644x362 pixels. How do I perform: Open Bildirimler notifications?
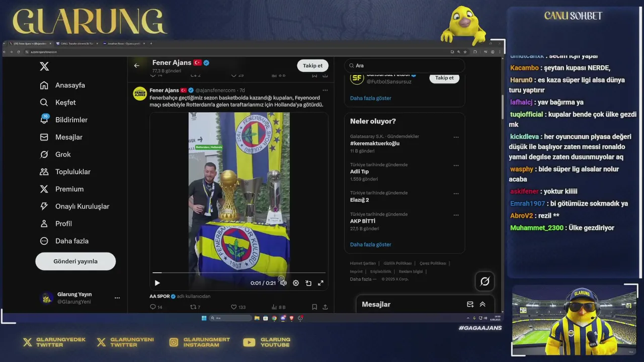pyautogui.click(x=64, y=120)
